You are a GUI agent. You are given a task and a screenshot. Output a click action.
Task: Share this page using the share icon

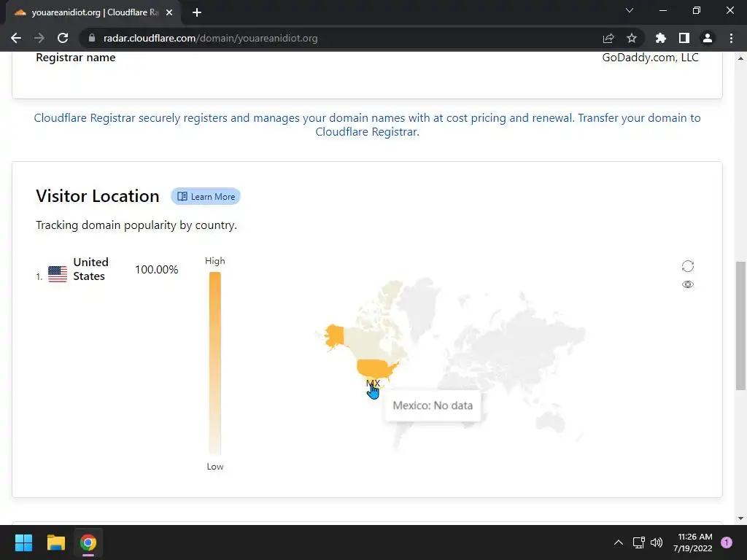[x=608, y=38]
